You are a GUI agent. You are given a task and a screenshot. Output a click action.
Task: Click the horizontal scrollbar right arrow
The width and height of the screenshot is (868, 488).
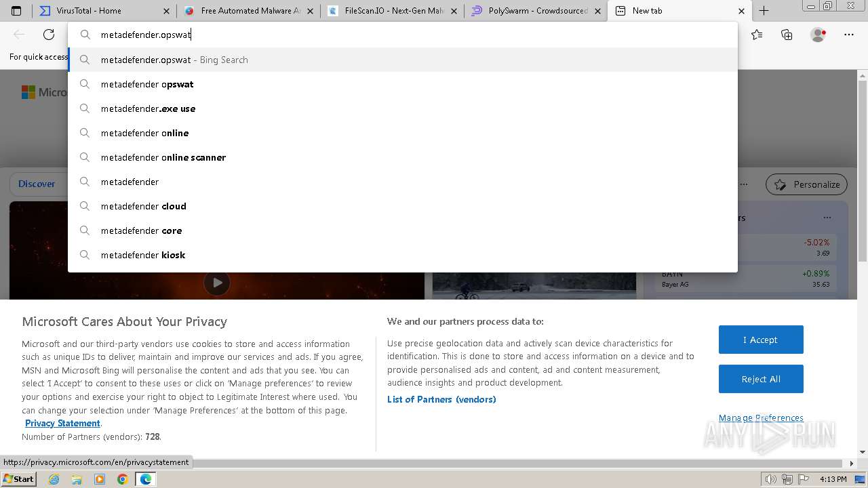click(852, 464)
